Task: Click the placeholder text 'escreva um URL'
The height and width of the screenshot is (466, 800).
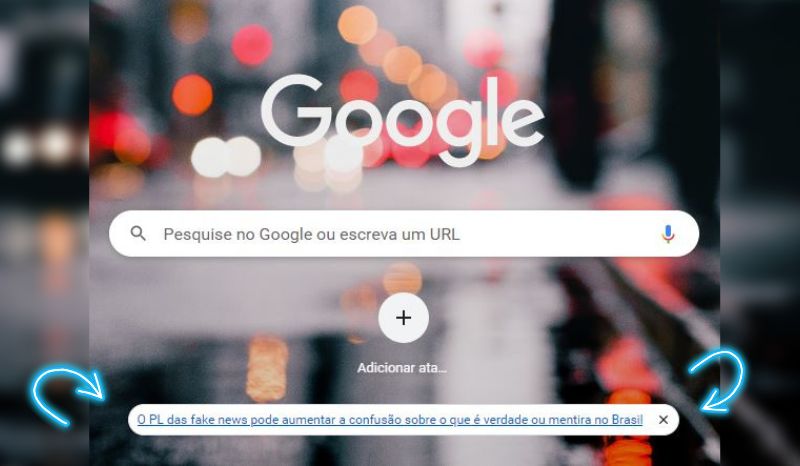Action: [x=399, y=234]
